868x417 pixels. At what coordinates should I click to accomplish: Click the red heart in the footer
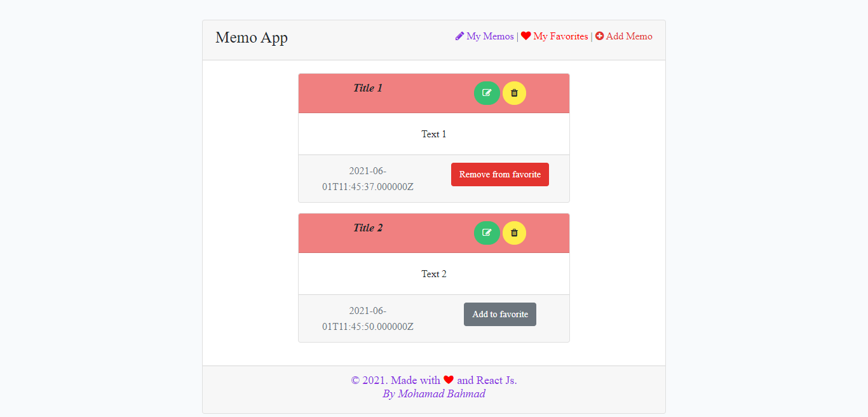[x=450, y=379]
